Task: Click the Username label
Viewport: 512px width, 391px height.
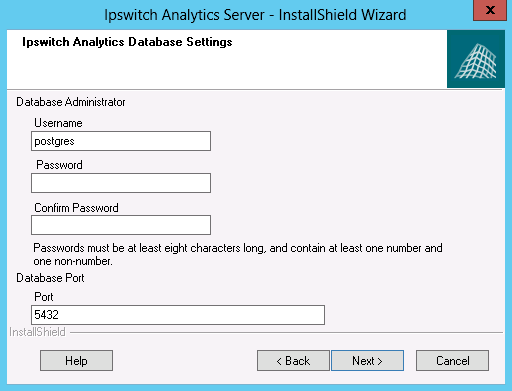Action: [x=58, y=123]
